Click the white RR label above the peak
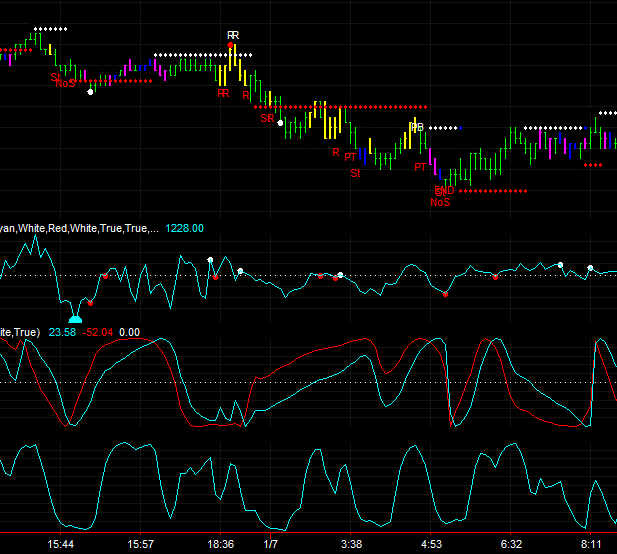Image resolution: width=617 pixels, height=554 pixels. (x=233, y=35)
